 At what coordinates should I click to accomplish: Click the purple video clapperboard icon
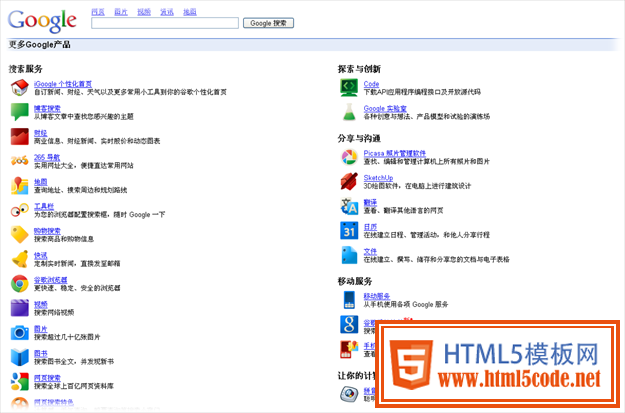(x=20, y=308)
